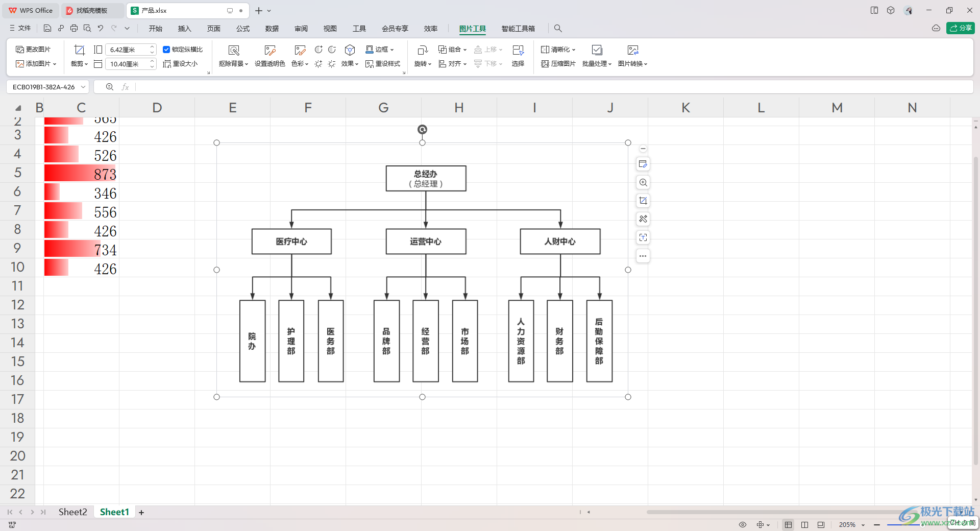Select column header K

point(685,108)
